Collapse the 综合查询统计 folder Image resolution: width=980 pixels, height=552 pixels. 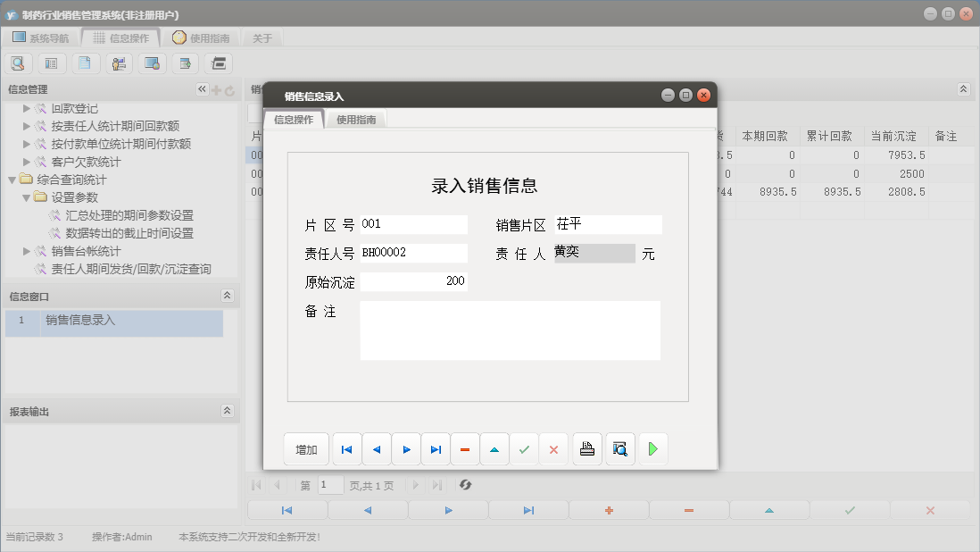pos(11,179)
